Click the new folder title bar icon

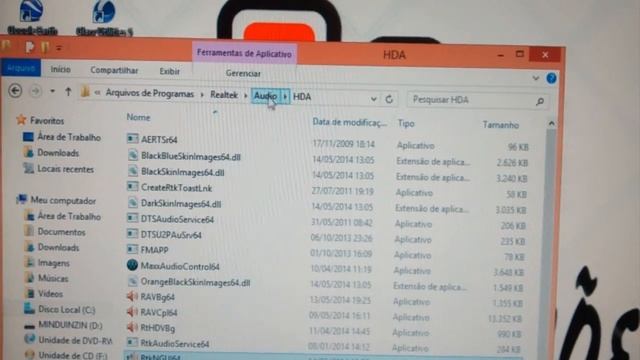[x=44, y=47]
